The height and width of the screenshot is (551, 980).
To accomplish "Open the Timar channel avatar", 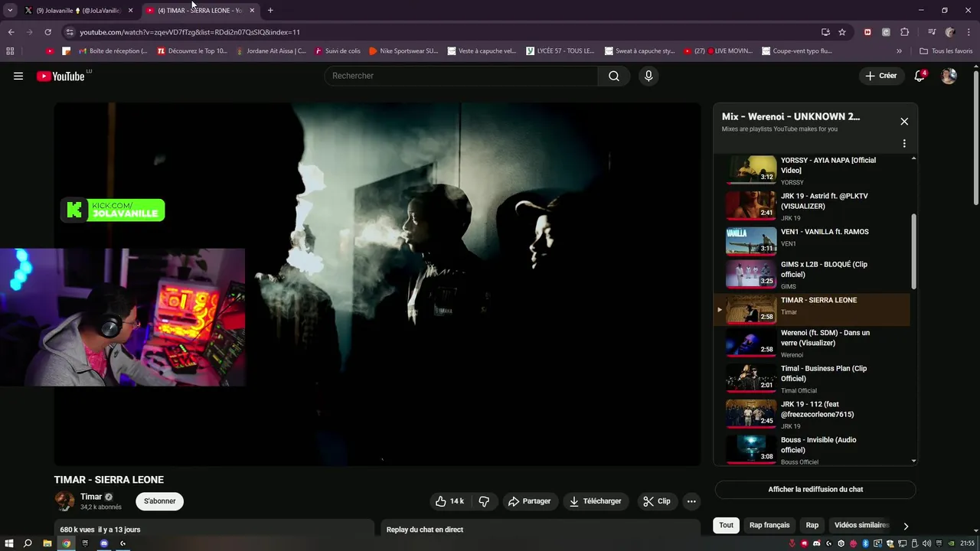I will pyautogui.click(x=64, y=501).
